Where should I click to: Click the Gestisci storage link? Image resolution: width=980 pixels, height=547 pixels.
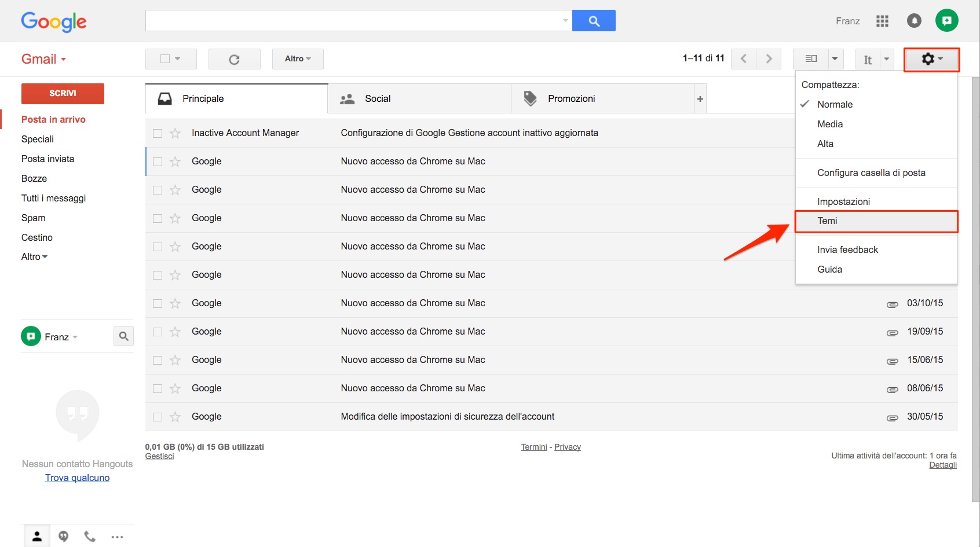tap(159, 456)
